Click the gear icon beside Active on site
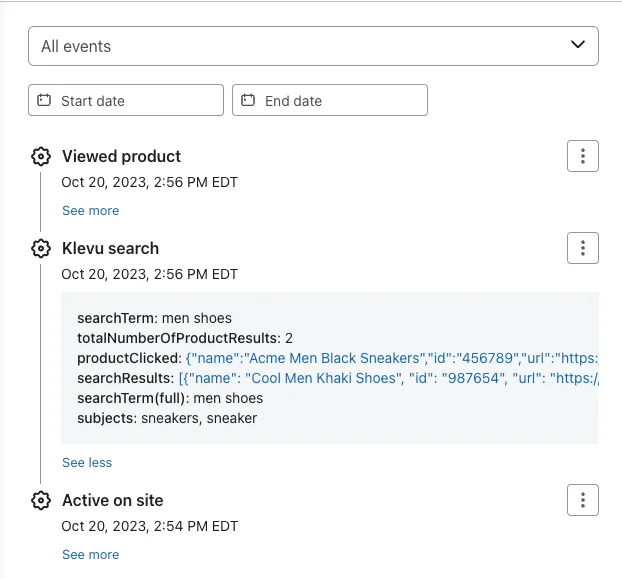 (x=41, y=500)
